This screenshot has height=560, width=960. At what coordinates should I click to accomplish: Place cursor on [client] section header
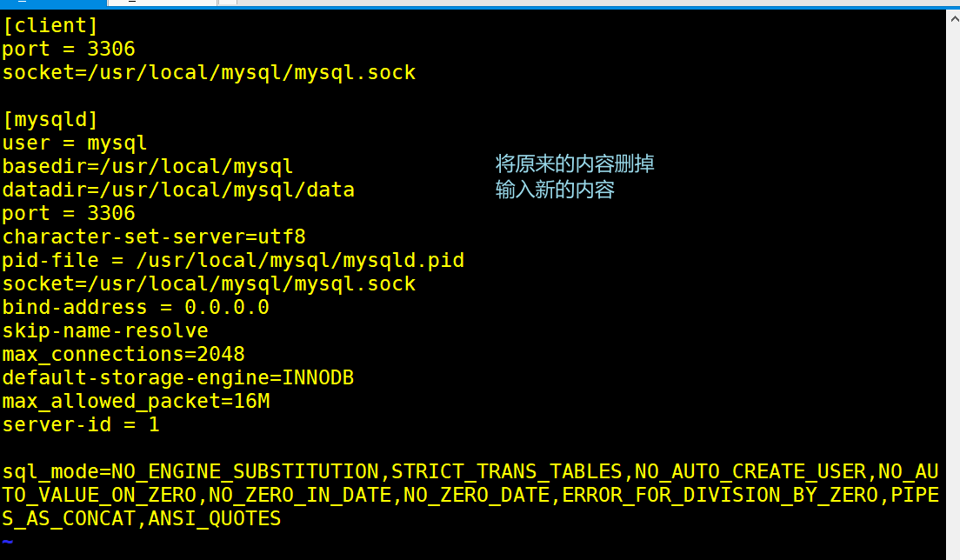pos(50,26)
